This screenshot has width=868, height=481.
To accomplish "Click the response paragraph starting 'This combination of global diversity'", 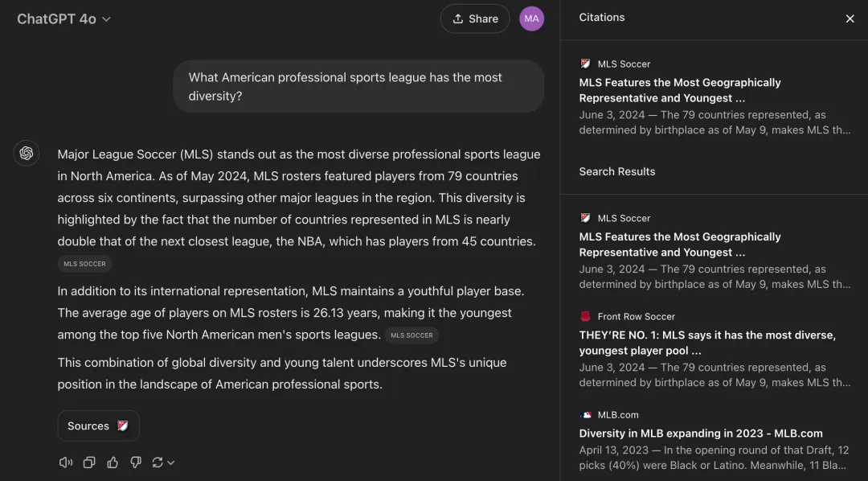I will [x=282, y=373].
